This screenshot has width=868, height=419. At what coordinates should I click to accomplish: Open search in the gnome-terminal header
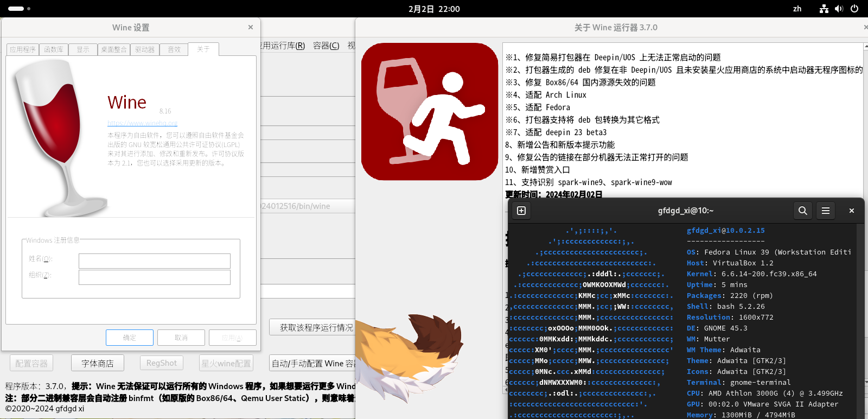coord(803,211)
